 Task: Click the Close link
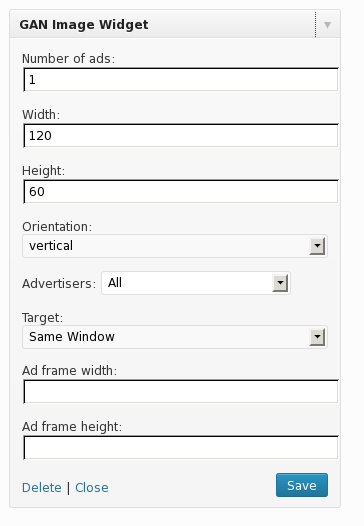[x=92, y=488]
